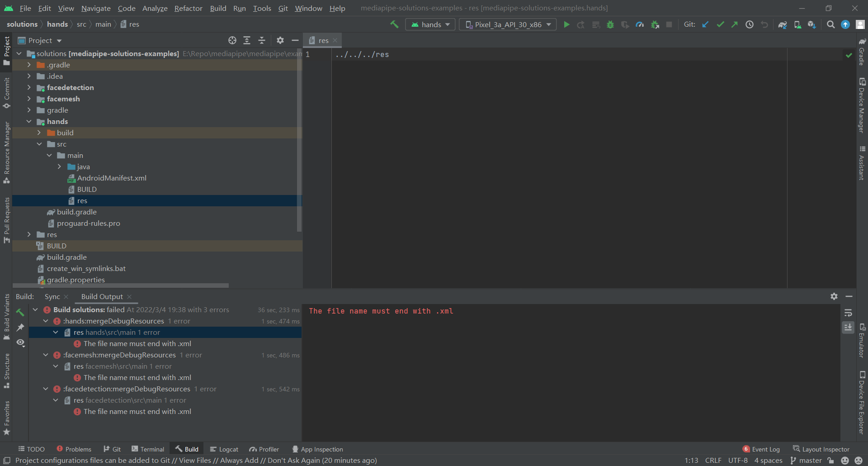Re-run the build with the hammer icon
Viewport: 868px width, 466px height.
20,312
